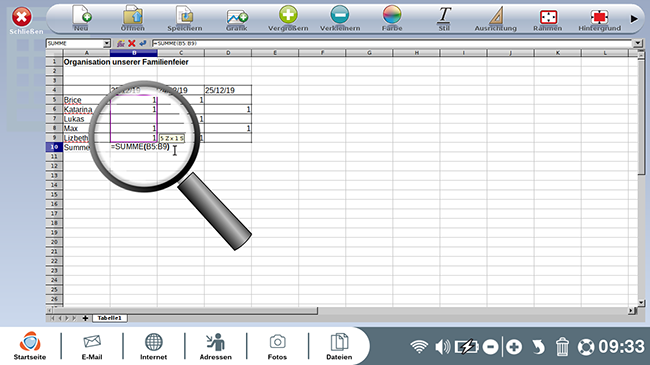Click into the formula input line
The image size is (650, 365).
(392, 43)
